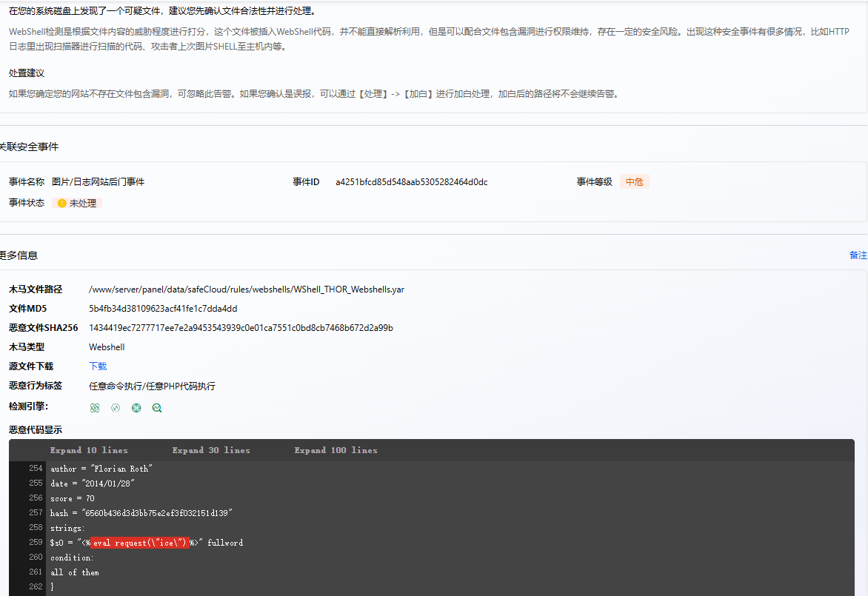
Task: Click code line 258 strings:
Action: (x=67, y=528)
